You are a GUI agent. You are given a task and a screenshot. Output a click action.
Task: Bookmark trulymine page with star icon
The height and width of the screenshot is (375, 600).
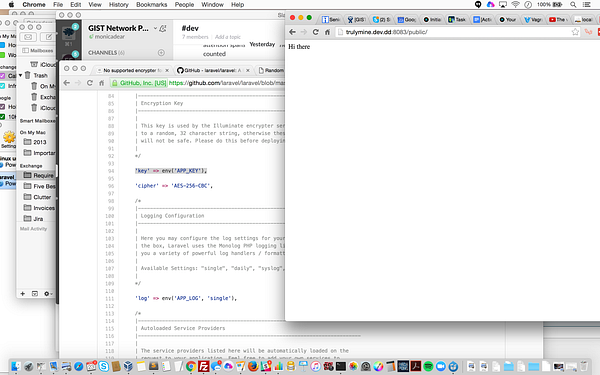tap(575, 32)
